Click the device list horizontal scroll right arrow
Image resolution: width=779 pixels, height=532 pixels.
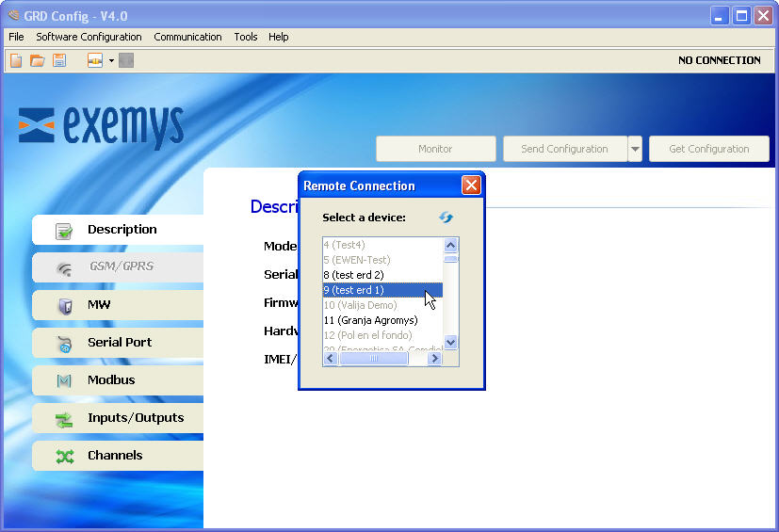pyautogui.click(x=434, y=358)
